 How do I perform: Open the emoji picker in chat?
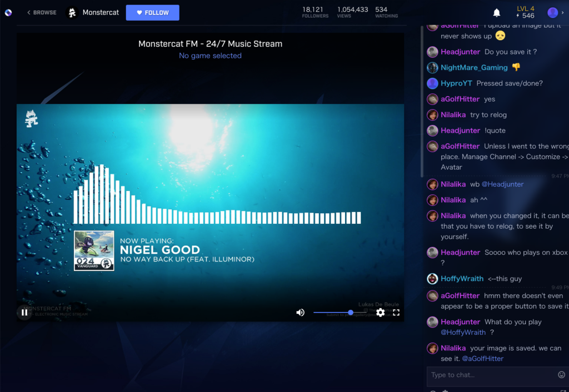(x=561, y=375)
